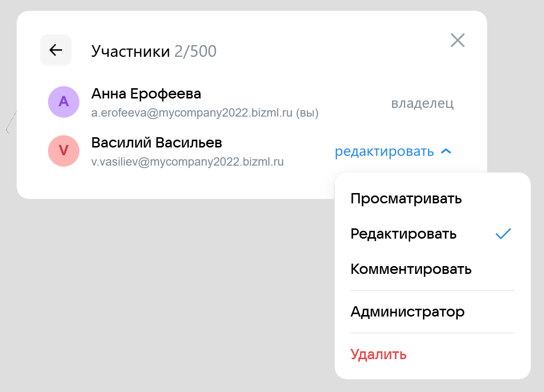Screen dimensions: 544x392
Task: Click the back arrow button
Action: [56, 50]
